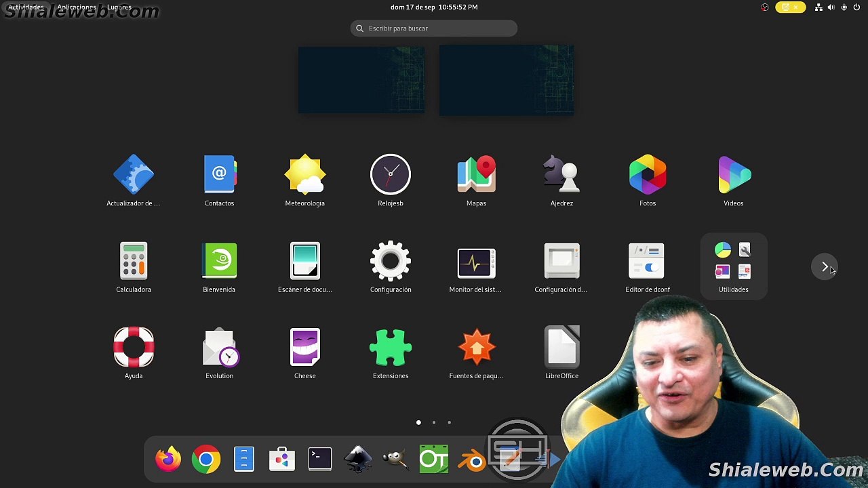Open the Software store in the dock

coord(282,459)
